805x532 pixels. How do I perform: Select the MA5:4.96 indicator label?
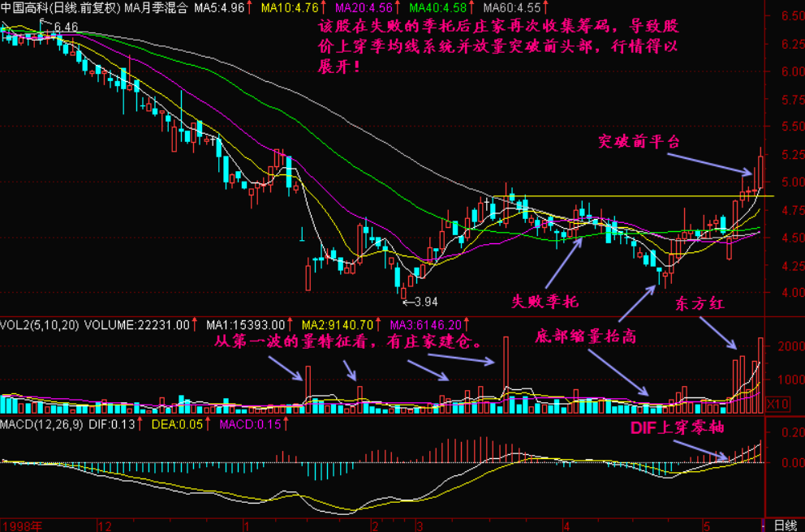point(219,8)
